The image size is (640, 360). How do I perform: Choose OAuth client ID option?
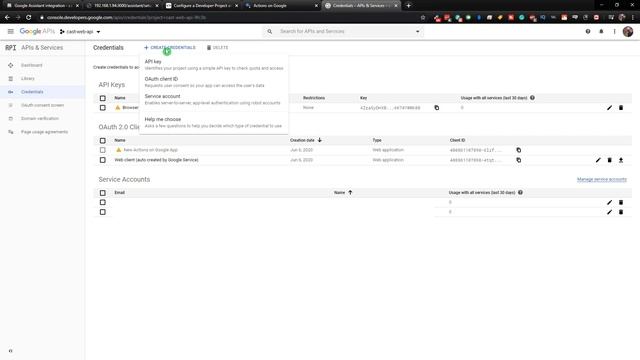(213, 82)
